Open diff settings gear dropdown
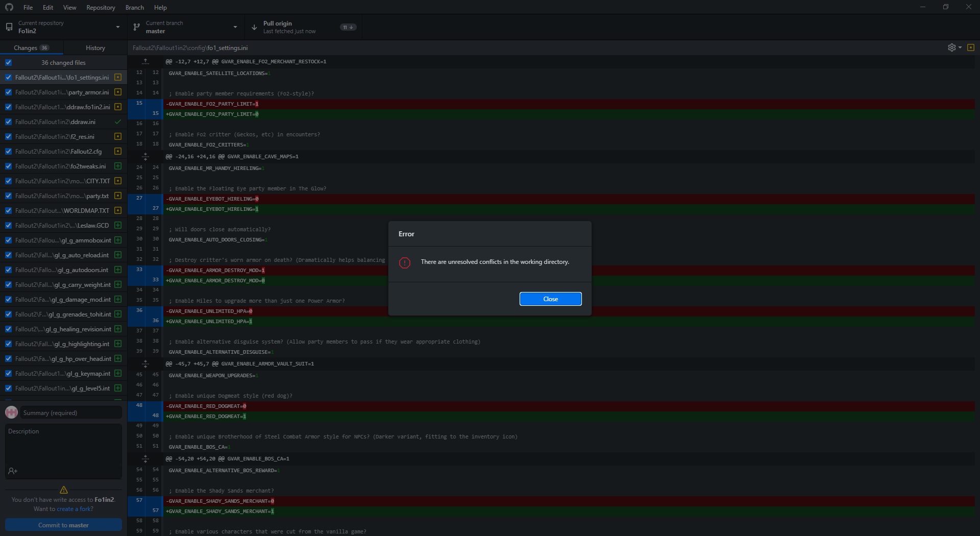 click(x=954, y=47)
